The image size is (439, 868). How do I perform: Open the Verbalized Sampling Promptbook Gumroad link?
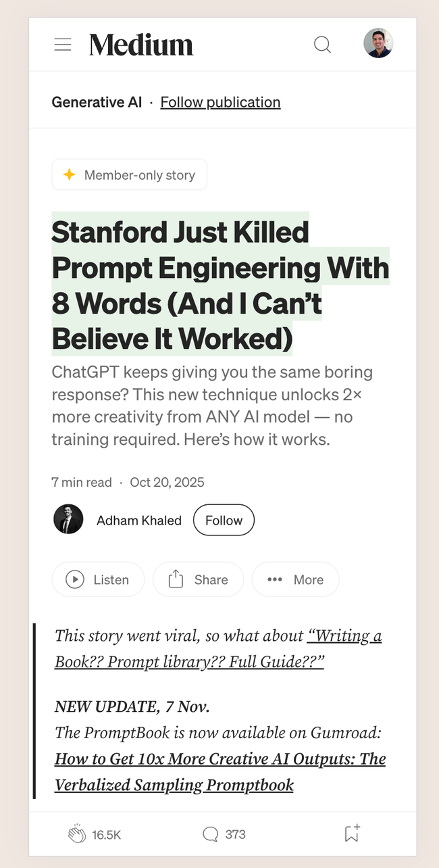[220, 771]
